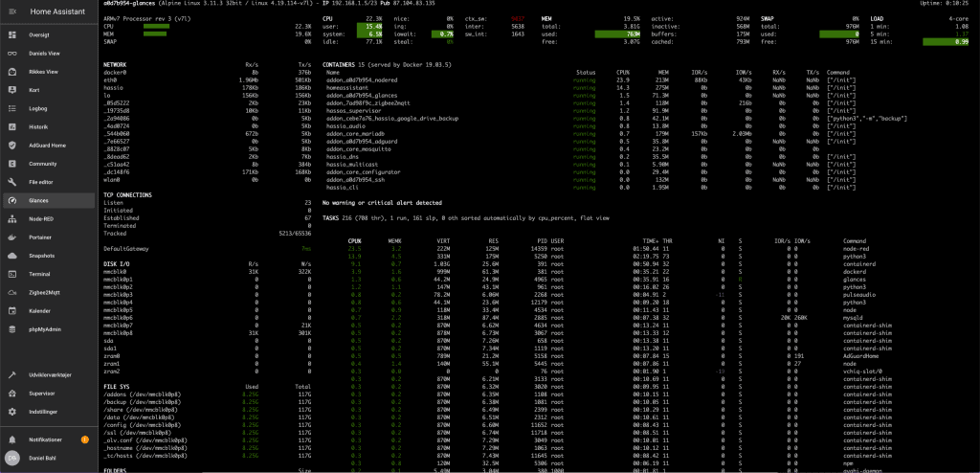Click the SWAP total value row

pyautogui.click(x=810, y=26)
